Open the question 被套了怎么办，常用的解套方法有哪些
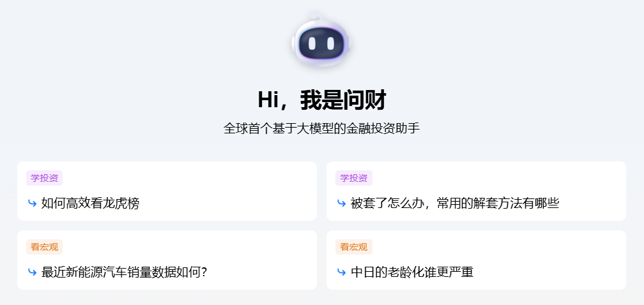Screen dimensions: 644x305 tap(455, 203)
